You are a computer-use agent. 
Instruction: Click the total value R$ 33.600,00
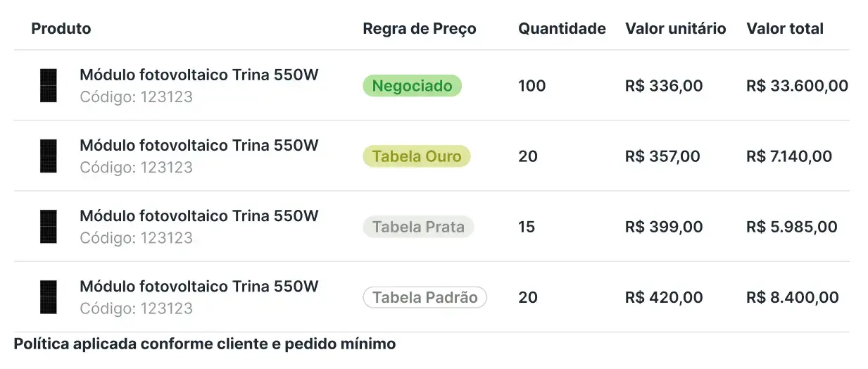click(797, 86)
